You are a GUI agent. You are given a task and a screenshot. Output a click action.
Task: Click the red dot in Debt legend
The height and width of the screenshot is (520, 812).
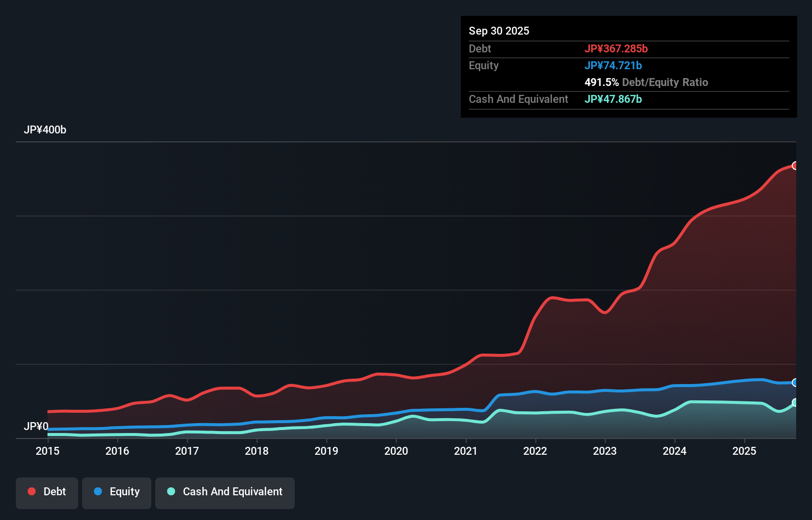(32, 491)
